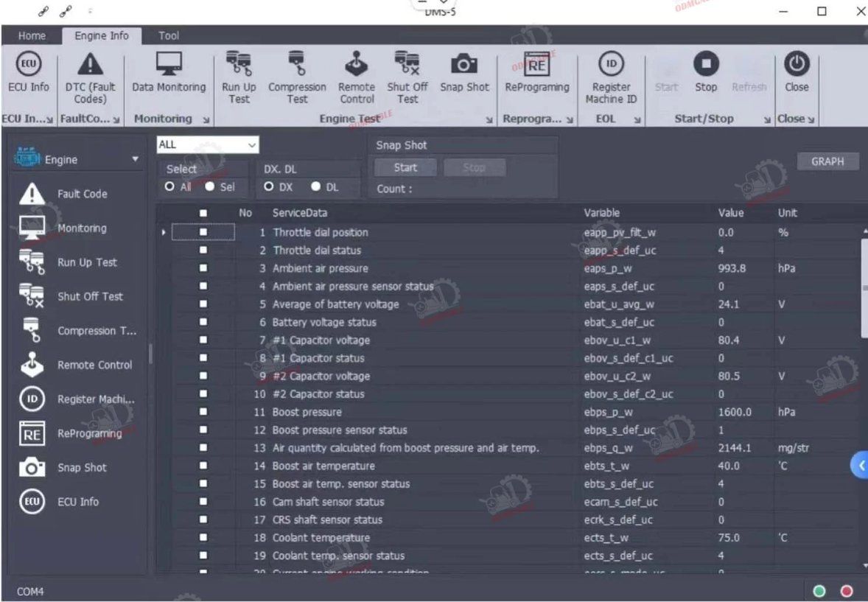The height and width of the screenshot is (602, 868).
Task: Expand the Engine selector dropdown
Action: point(135,159)
